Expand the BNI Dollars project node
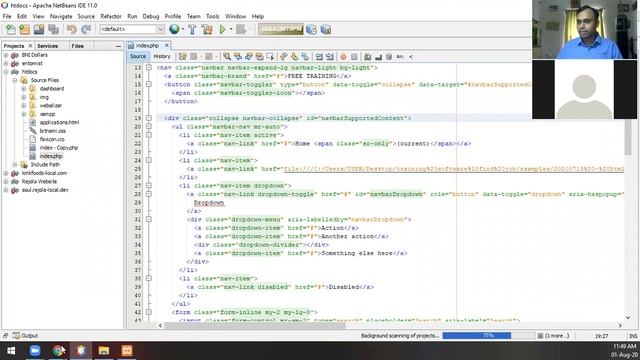This screenshot has height=360, width=640. point(6,55)
